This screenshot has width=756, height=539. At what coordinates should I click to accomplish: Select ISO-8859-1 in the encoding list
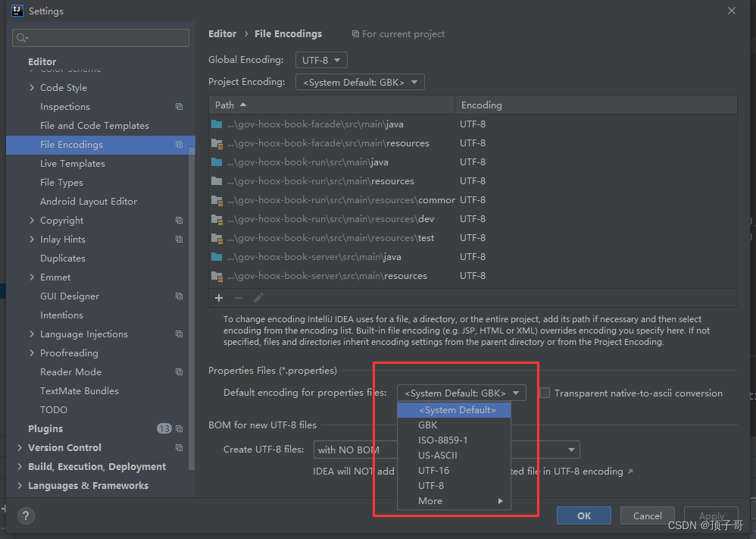pyautogui.click(x=454, y=440)
